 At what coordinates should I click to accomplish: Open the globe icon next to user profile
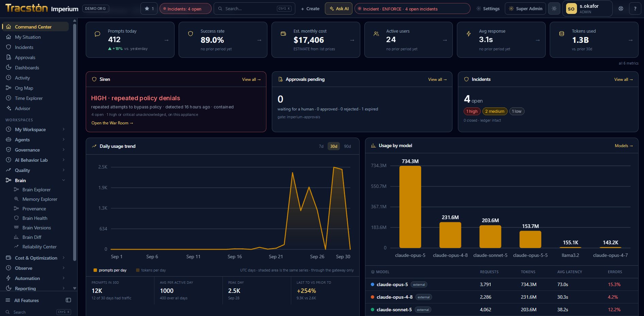pos(621,8)
